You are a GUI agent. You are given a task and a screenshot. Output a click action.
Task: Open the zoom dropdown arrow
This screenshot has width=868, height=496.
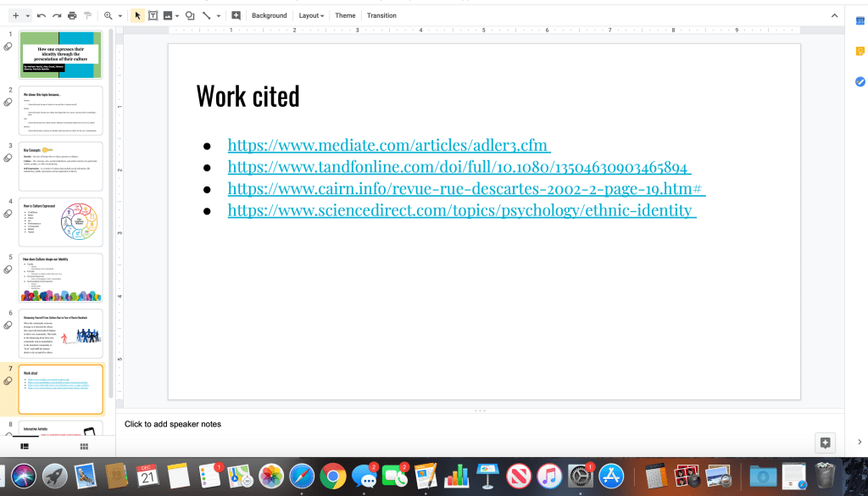[120, 15]
